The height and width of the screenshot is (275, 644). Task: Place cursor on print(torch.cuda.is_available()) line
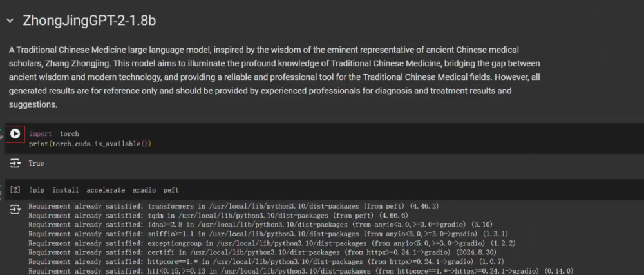[x=90, y=143]
